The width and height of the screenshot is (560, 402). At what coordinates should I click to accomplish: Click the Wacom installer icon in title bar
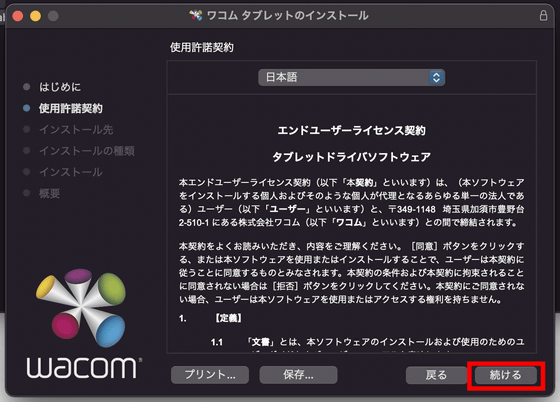pyautogui.click(x=196, y=15)
